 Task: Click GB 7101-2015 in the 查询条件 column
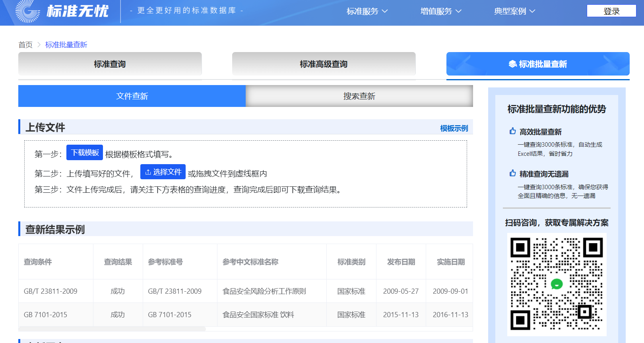tap(45, 315)
